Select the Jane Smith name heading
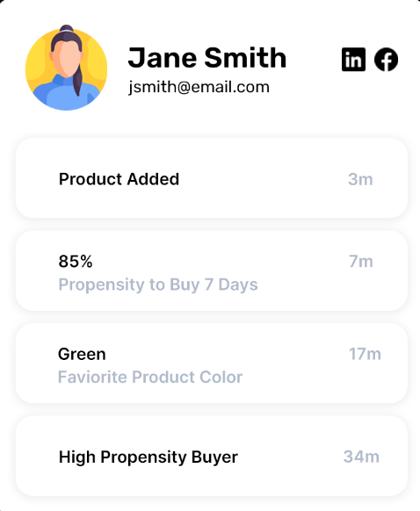The width and height of the screenshot is (420, 511). point(207,58)
